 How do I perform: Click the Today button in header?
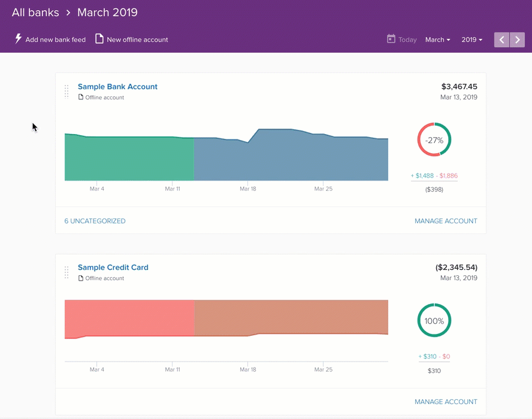(407, 40)
